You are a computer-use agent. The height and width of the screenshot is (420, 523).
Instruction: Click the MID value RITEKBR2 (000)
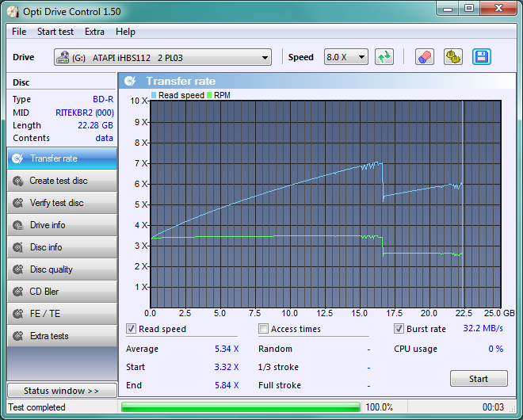click(85, 113)
